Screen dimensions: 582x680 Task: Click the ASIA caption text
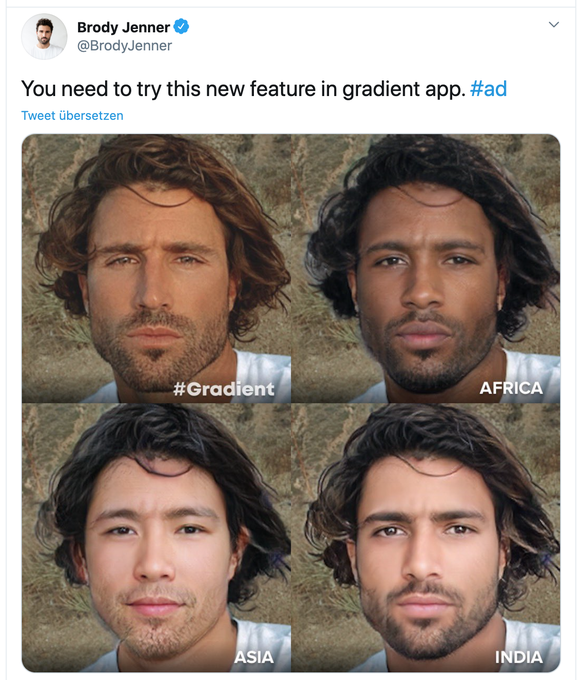(254, 657)
